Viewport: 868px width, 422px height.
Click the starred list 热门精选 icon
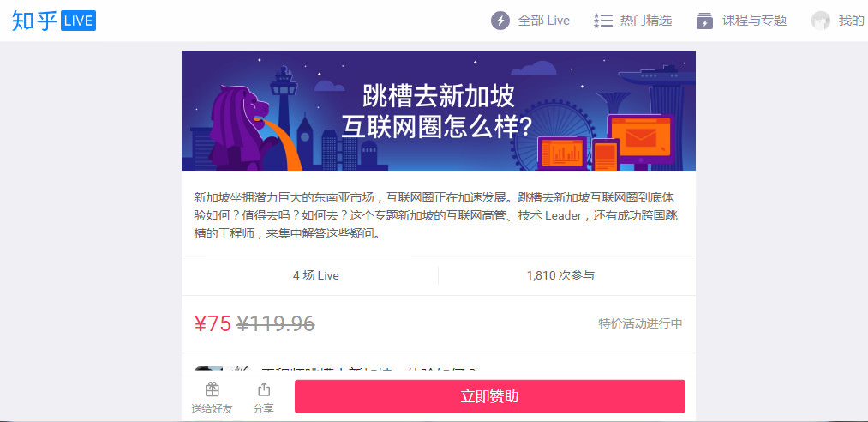603,21
